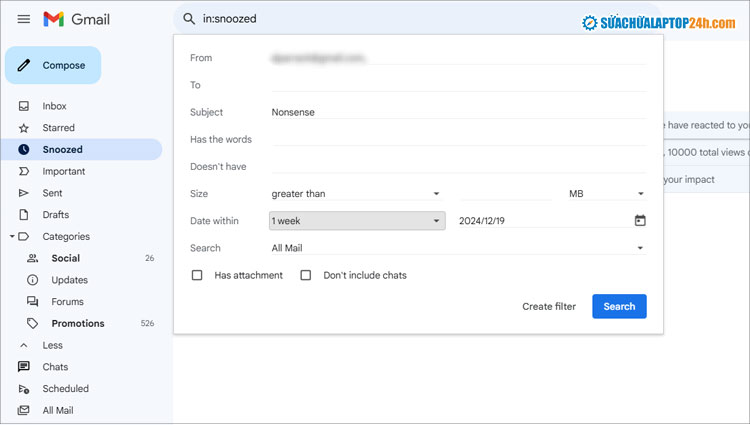The image size is (750, 425).
Task: Open the Inbox folder
Action: (x=54, y=106)
